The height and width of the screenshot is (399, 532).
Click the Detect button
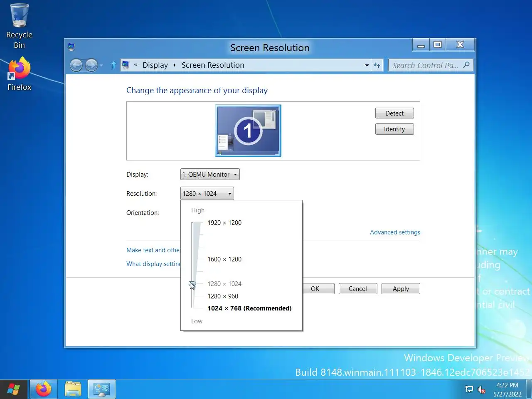(394, 113)
